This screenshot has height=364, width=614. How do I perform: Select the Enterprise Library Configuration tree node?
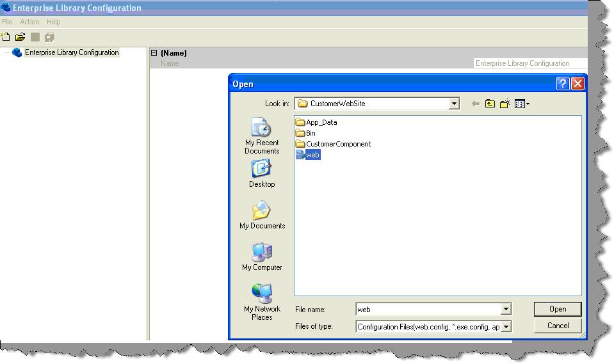point(72,52)
